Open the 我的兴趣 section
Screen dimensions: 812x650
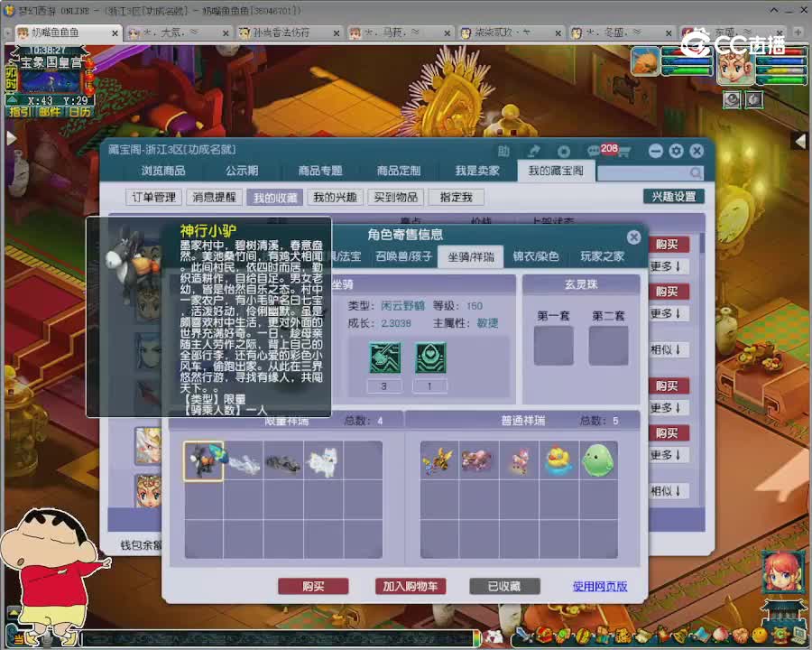(335, 197)
